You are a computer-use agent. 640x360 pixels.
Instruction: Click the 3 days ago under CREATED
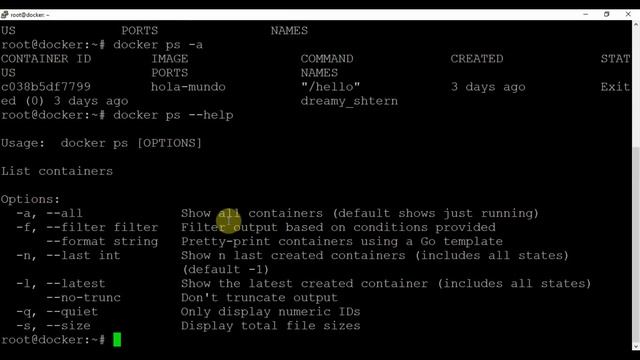[488, 87]
